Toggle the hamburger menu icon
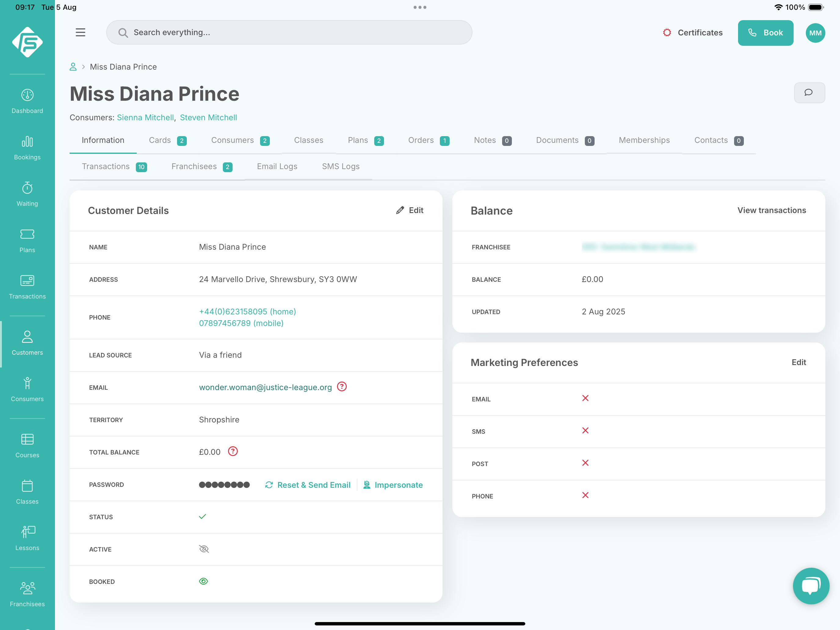The height and width of the screenshot is (630, 840). coord(81,32)
